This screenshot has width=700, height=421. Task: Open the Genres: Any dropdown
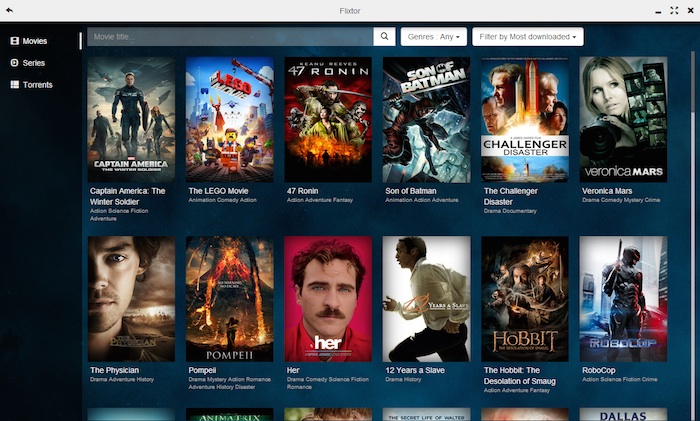point(433,37)
